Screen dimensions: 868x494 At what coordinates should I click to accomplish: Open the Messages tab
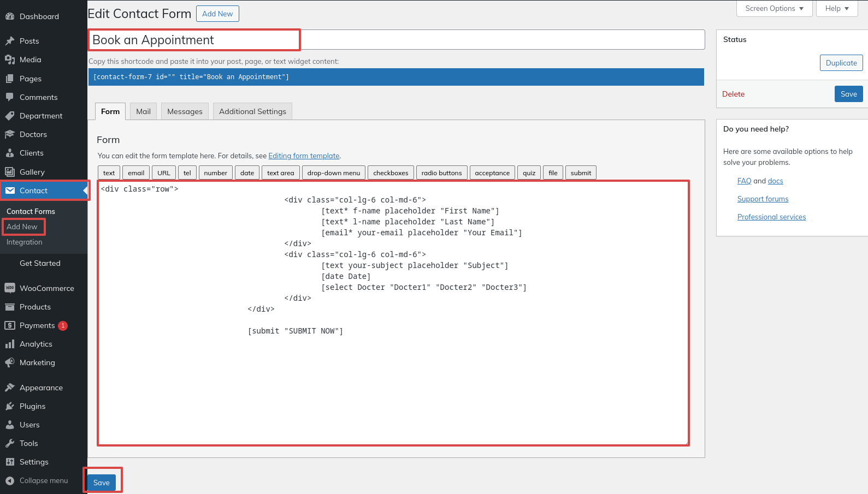[x=185, y=111]
